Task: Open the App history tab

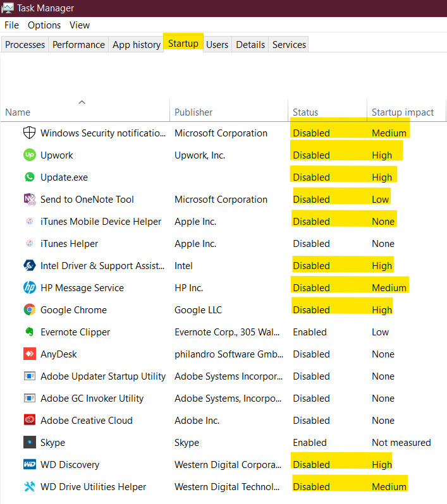Action: click(137, 44)
